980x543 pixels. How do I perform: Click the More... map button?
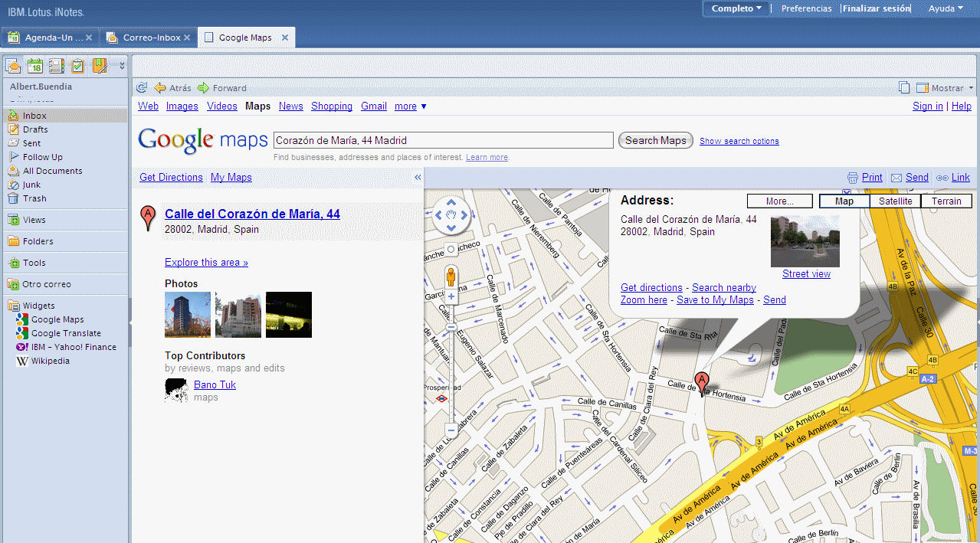780,201
